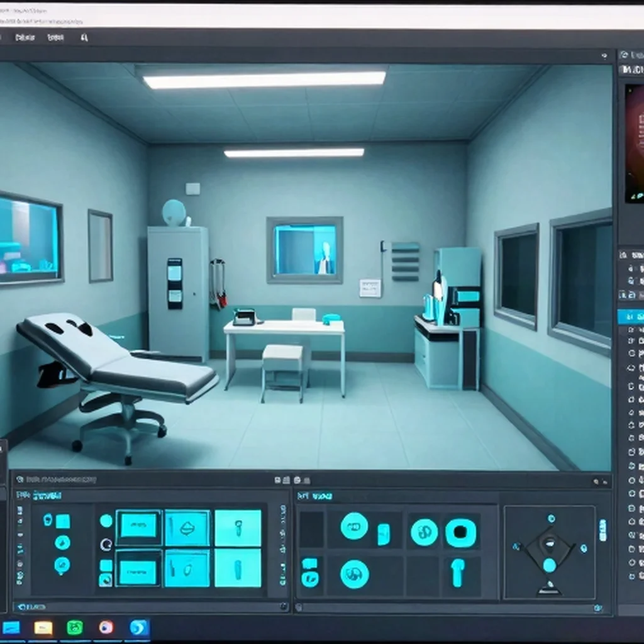Click the cyan tab label of the lower-left panel
This screenshot has width=644, height=644.
[x=47, y=496]
